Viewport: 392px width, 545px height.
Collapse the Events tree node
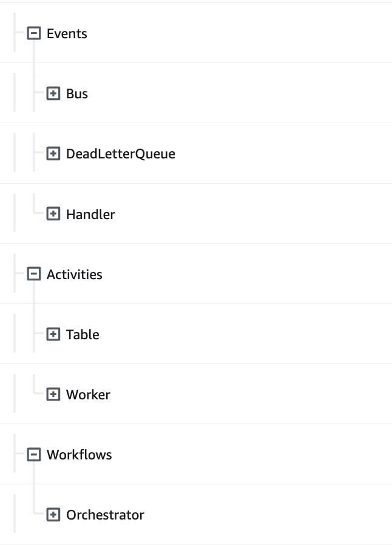(x=34, y=33)
